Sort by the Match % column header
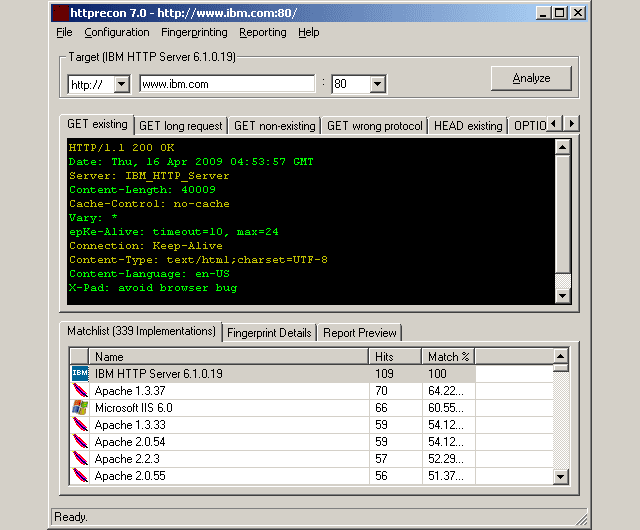Image resolution: width=640 pixels, height=530 pixels. coord(448,356)
